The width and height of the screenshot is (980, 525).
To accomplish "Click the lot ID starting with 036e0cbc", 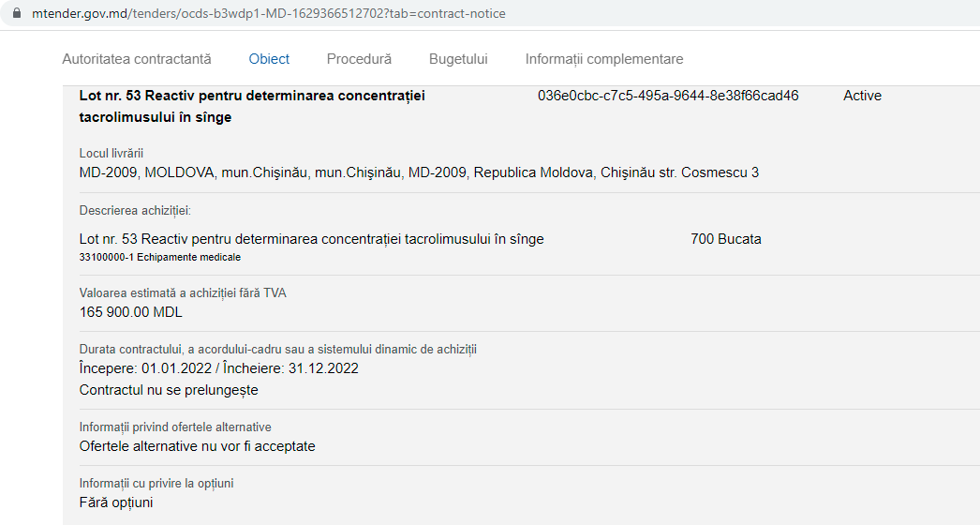I will [x=668, y=96].
